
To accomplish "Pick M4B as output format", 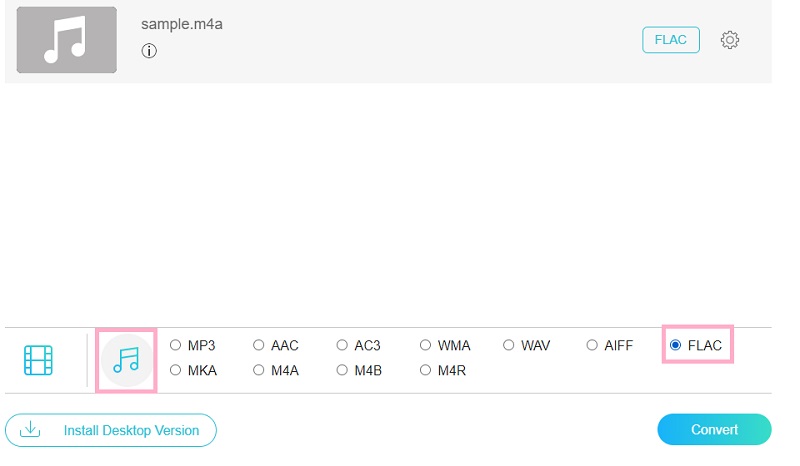I will [x=343, y=370].
